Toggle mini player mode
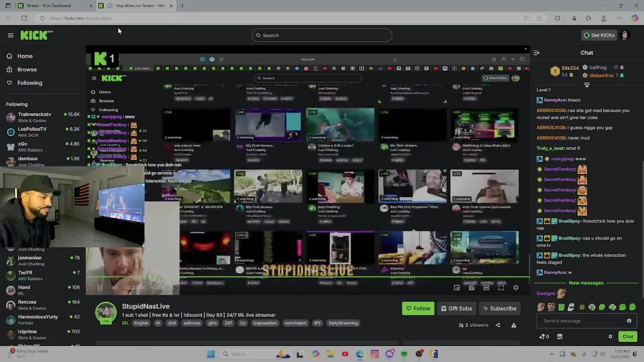The width and height of the screenshot is (644, 362). (457, 288)
